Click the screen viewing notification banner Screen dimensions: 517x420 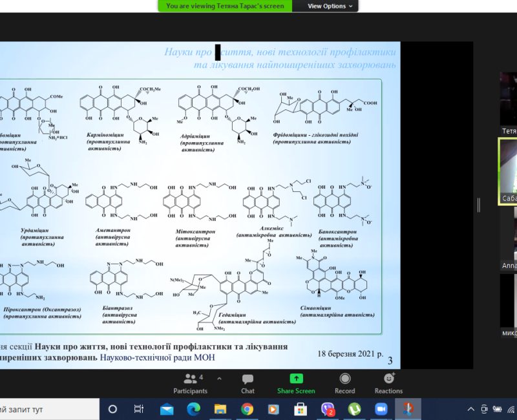pos(225,6)
